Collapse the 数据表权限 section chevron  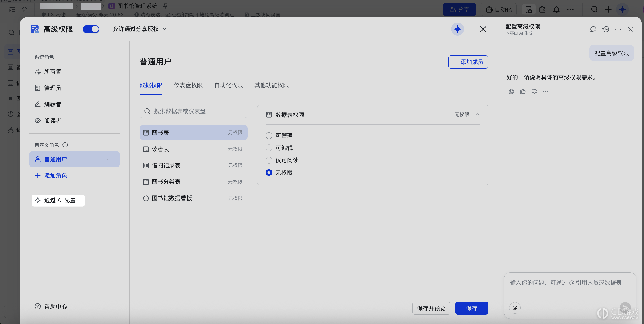click(x=477, y=114)
